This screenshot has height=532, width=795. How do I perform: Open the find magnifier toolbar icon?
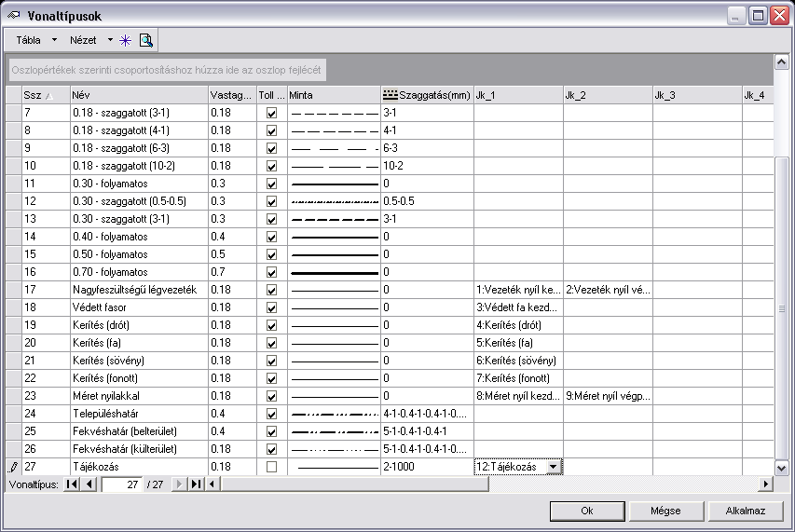[146, 41]
